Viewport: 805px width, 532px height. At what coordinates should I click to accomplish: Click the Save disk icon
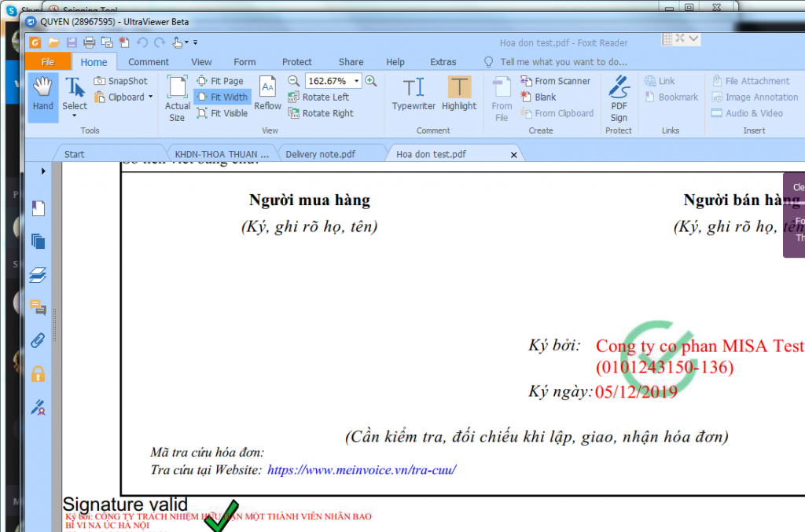(72, 42)
